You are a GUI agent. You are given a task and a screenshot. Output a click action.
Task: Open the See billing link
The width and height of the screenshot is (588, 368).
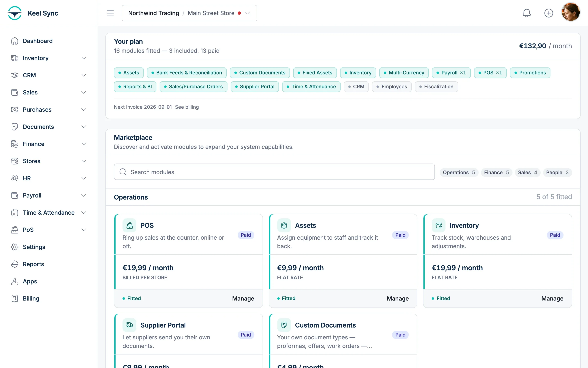pyautogui.click(x=187, y=107)
